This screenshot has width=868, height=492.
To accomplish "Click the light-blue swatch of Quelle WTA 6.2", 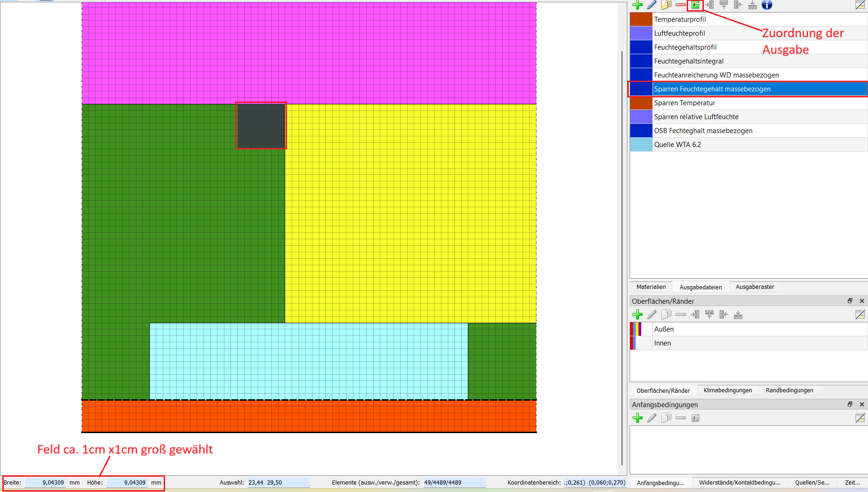I will coord(641,145).
